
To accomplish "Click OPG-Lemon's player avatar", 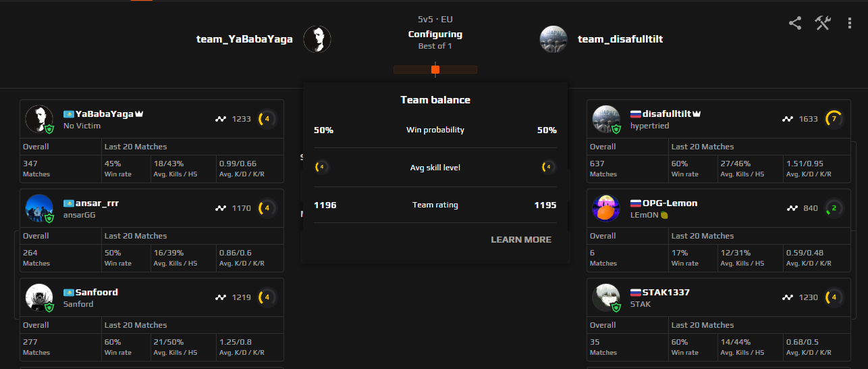I will click(606, 208).
